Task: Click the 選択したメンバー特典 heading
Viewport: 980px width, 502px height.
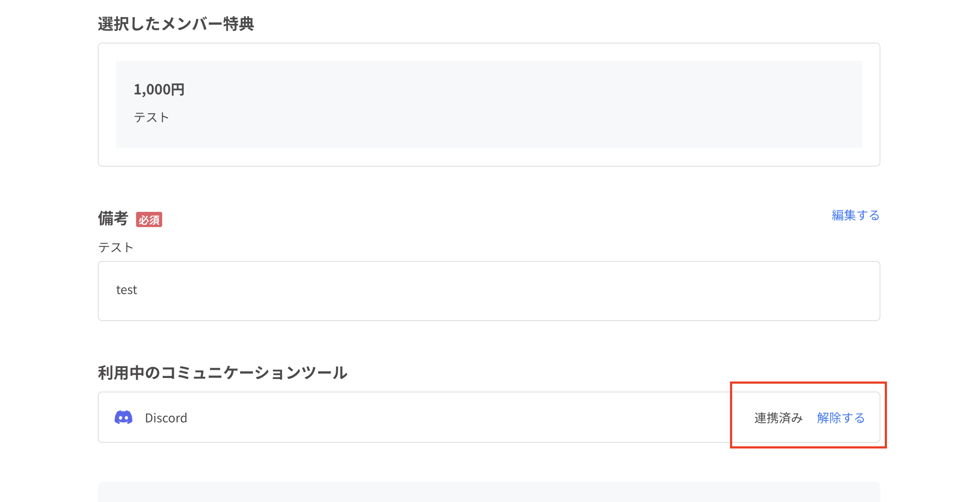Action: (176, 24)
